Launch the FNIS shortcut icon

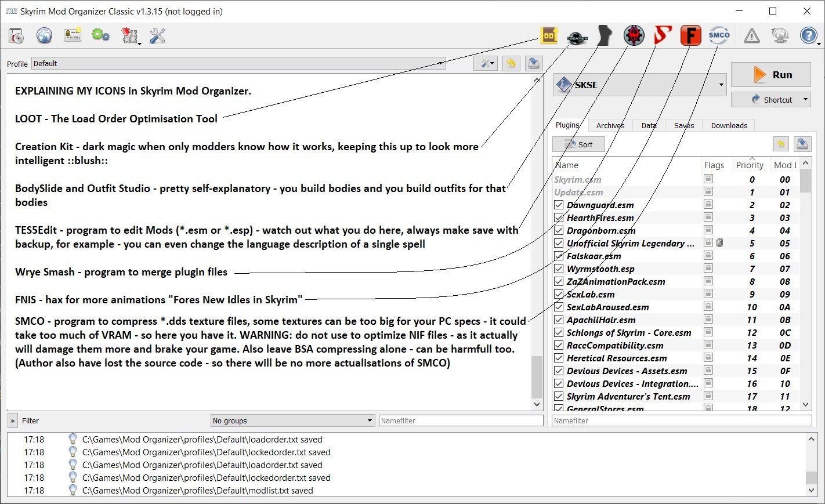(690, 36)
